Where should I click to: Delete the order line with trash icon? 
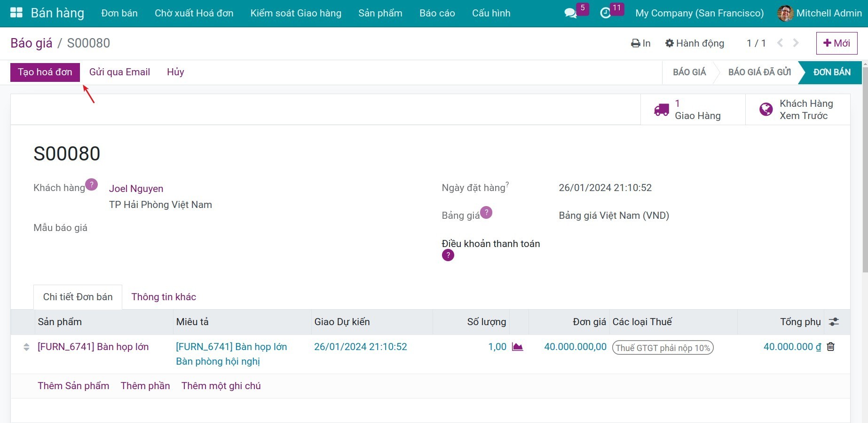tap(831, 347)
